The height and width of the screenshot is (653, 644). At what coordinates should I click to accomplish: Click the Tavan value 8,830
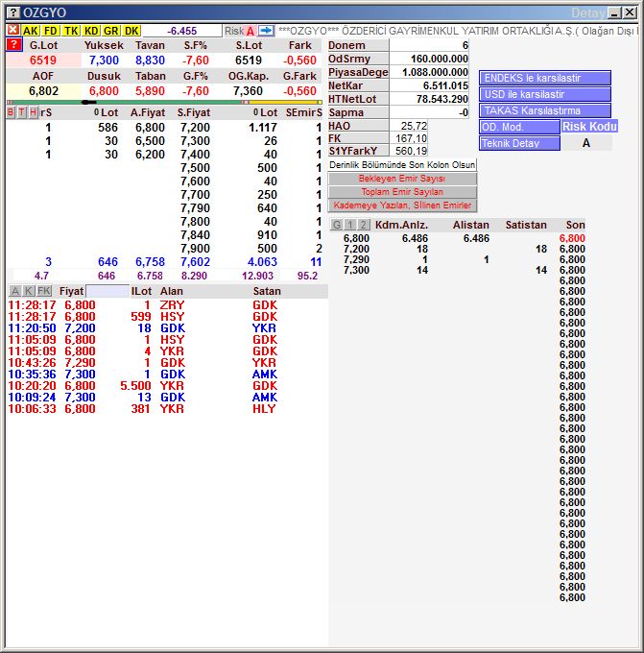tap(150, 60)
